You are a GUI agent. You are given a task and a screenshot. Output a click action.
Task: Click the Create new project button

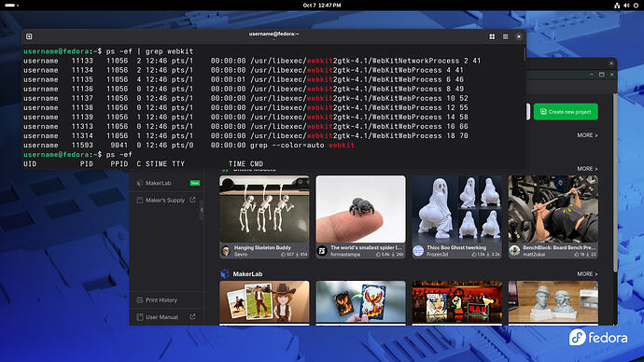tap(566, 112)
